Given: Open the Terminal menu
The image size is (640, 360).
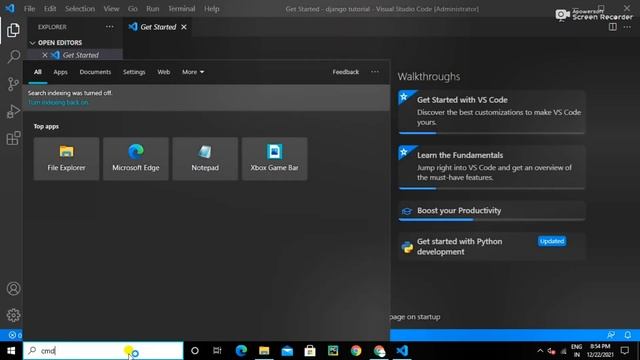Looking at the screenshot, I should pos(182,9).
